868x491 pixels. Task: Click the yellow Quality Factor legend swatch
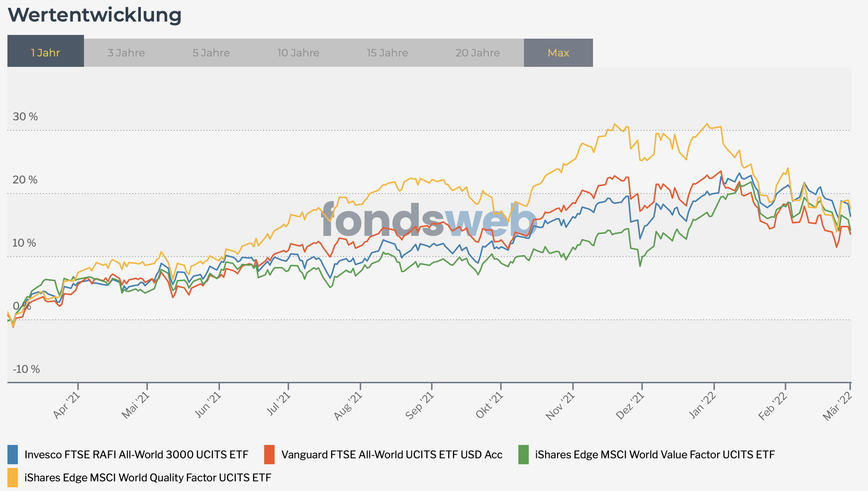13,478
